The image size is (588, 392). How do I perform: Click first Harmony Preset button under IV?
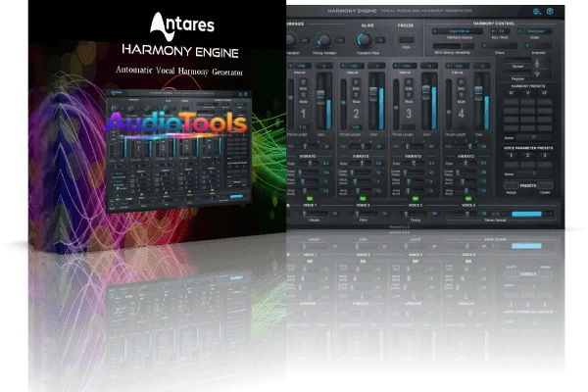click(512, 102)
